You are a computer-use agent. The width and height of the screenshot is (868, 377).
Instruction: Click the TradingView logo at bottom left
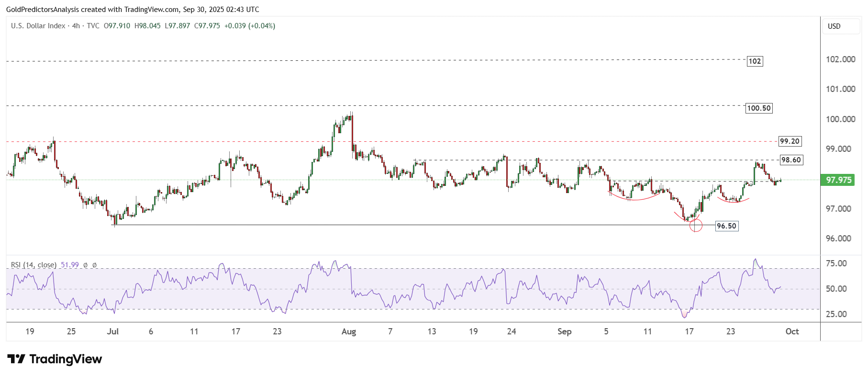[55, 359]
